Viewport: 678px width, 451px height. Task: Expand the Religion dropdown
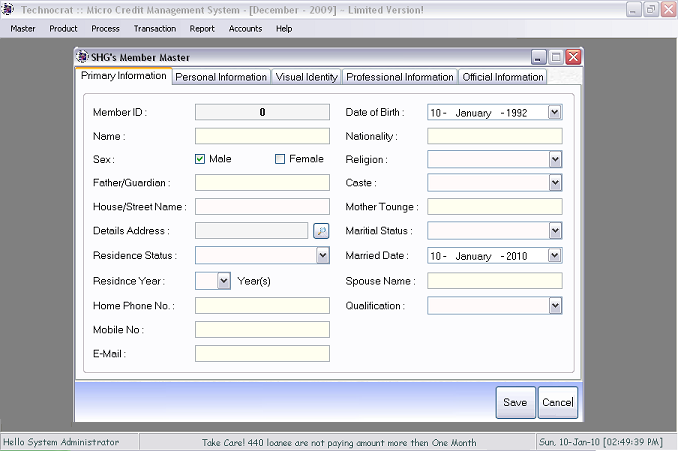tap(555, 160)
